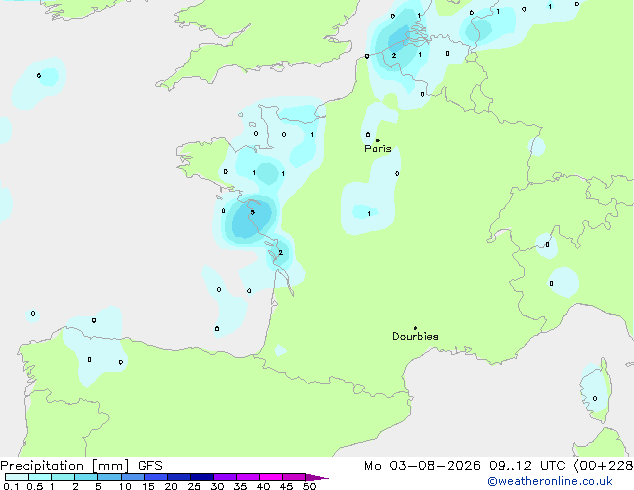The image size is (634, 490).
Task: Select the 30–35 mm purple legend swatch
Action: 225,477
